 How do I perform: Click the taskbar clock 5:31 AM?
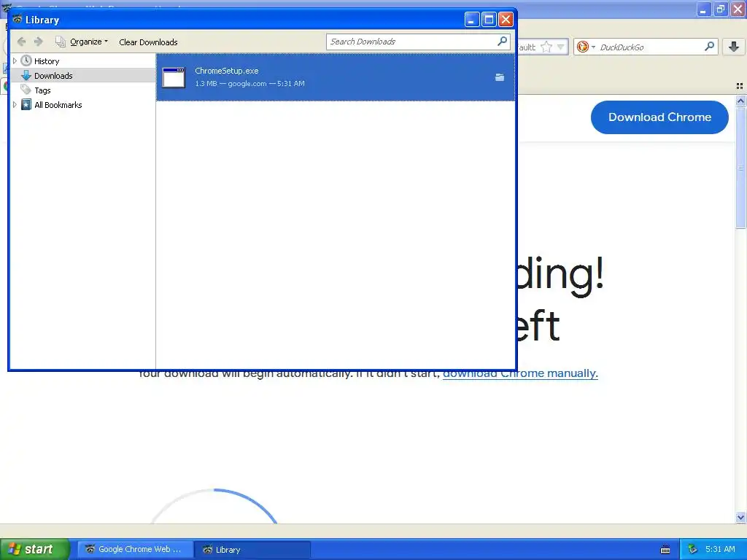coord(720,549)
